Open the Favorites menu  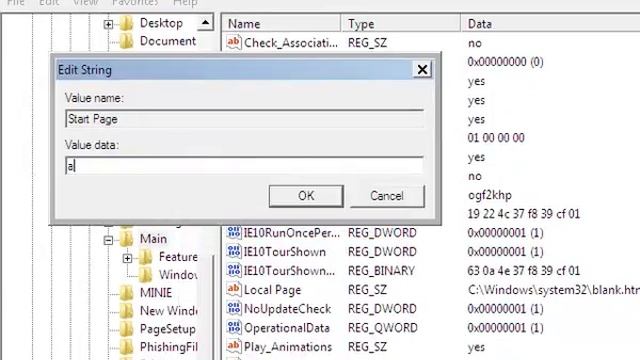[x=135, y=2]
